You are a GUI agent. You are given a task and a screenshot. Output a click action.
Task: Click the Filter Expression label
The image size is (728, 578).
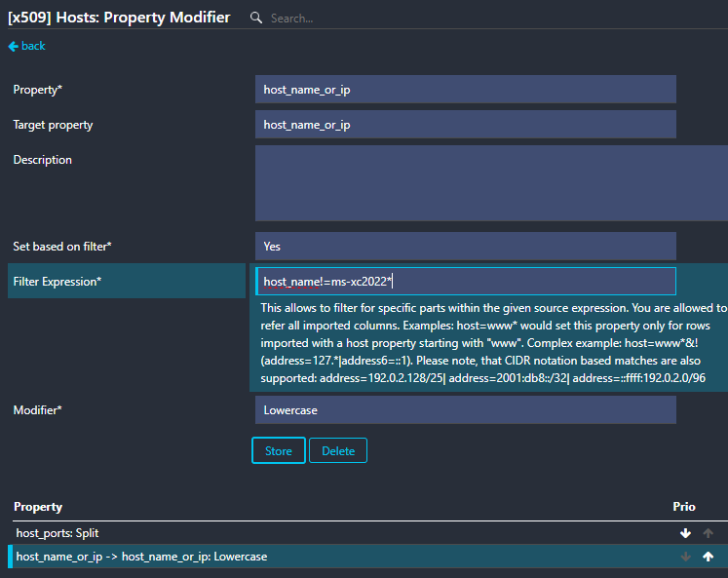tap(57, 282)
